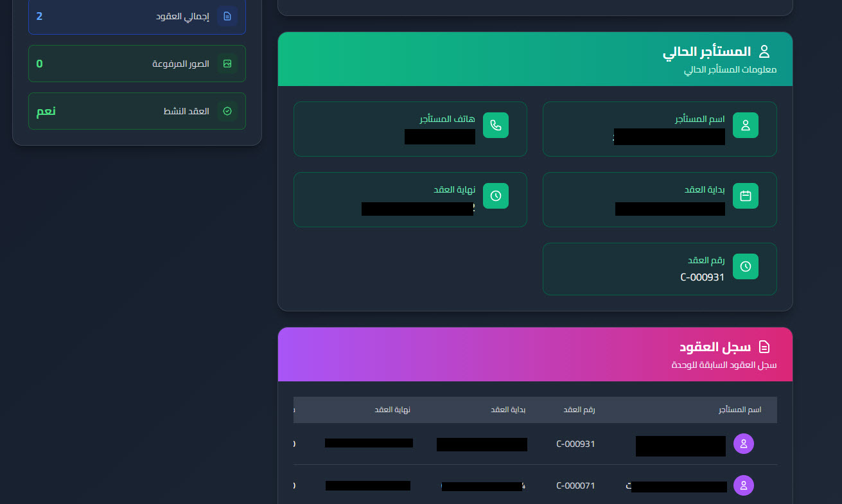Click the نهاية العقد label in the tenant card
This screenshot has width=842, height=504.
(x=455, y=190)
